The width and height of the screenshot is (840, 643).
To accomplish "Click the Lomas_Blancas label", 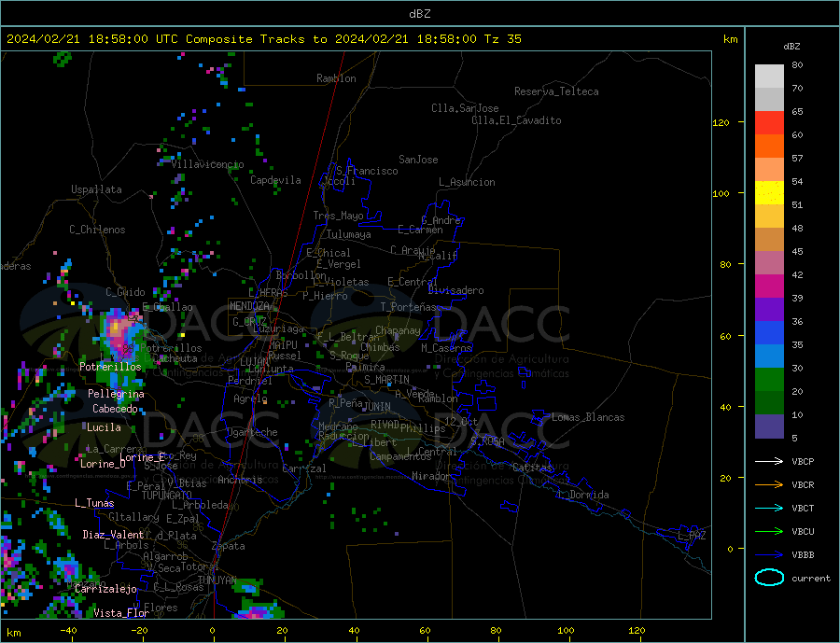I will pyautogui.click(x=588, y=417).
